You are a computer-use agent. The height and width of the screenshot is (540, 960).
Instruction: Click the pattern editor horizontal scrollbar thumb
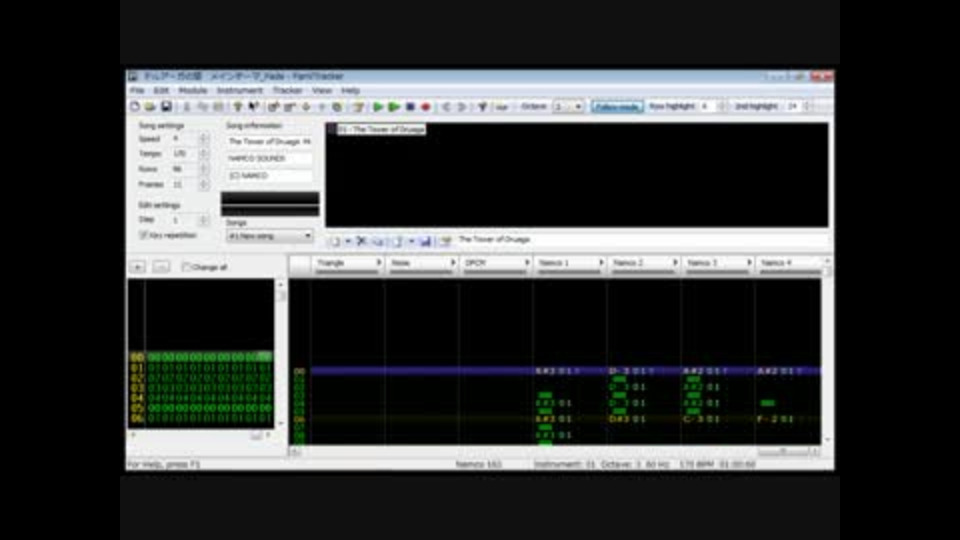pyautogui.click(x=784, y=452)
